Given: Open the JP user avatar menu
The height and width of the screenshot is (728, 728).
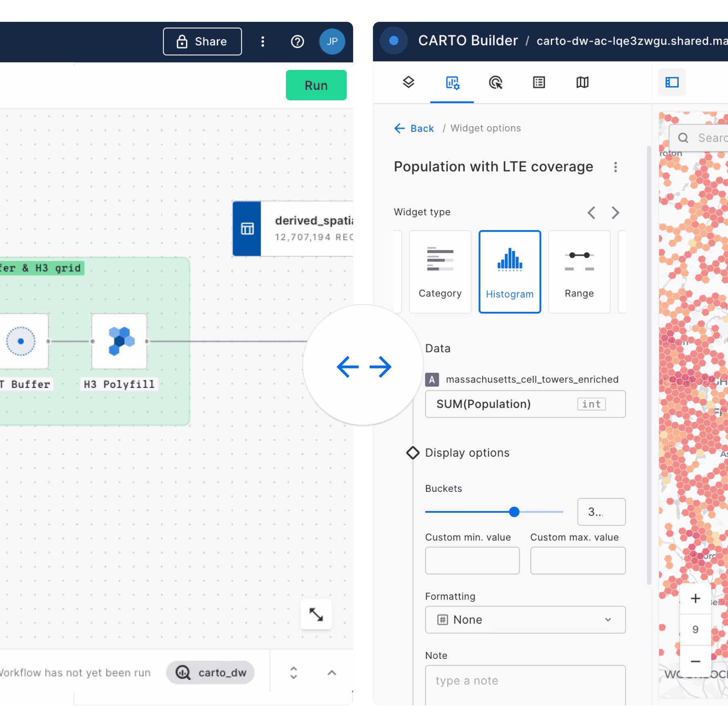Looking at the screenshot, I should (x=332, y=41).
